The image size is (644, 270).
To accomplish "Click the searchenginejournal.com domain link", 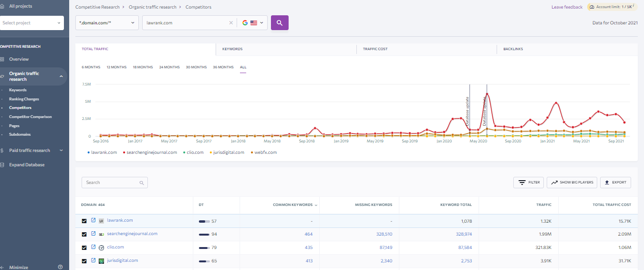I will click(x=132, y=234).
